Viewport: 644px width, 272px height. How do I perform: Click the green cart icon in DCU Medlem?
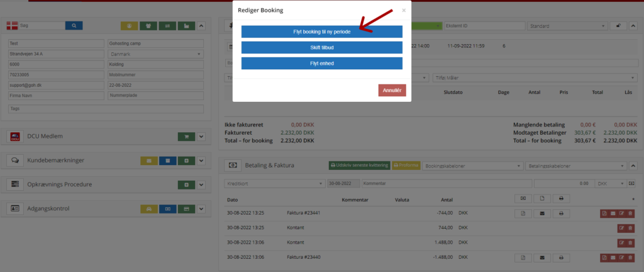point(186,137)
